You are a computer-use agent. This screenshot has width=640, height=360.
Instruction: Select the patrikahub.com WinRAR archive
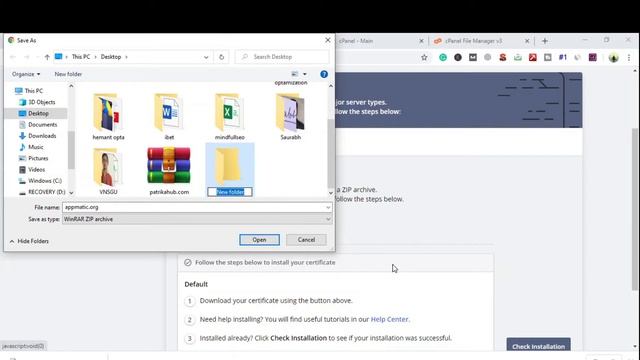pyautogui.click(x=169, y=171)
